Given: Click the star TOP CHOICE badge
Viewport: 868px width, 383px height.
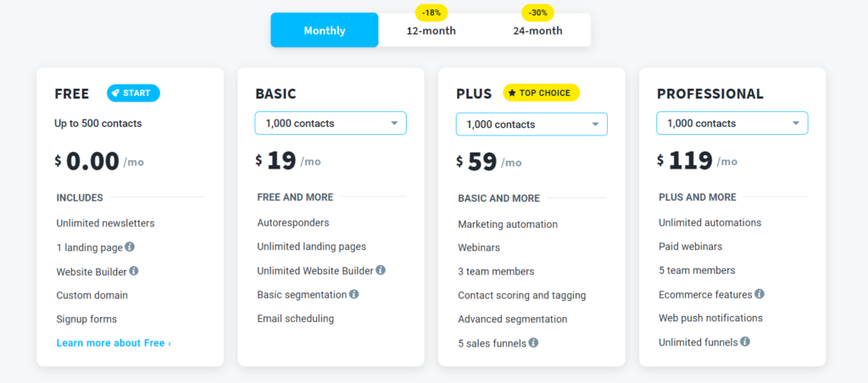Looking at the screenshot, I should pos(541,92).
